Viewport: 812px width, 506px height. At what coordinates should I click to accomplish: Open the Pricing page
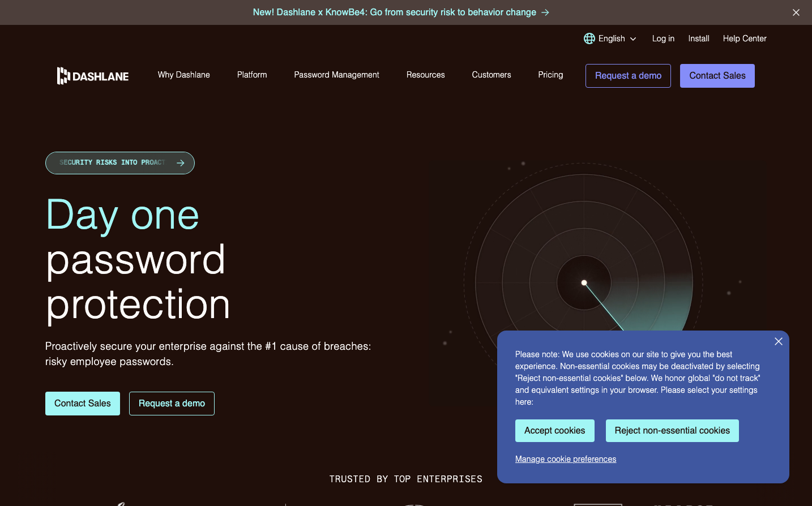click(550, 75)
